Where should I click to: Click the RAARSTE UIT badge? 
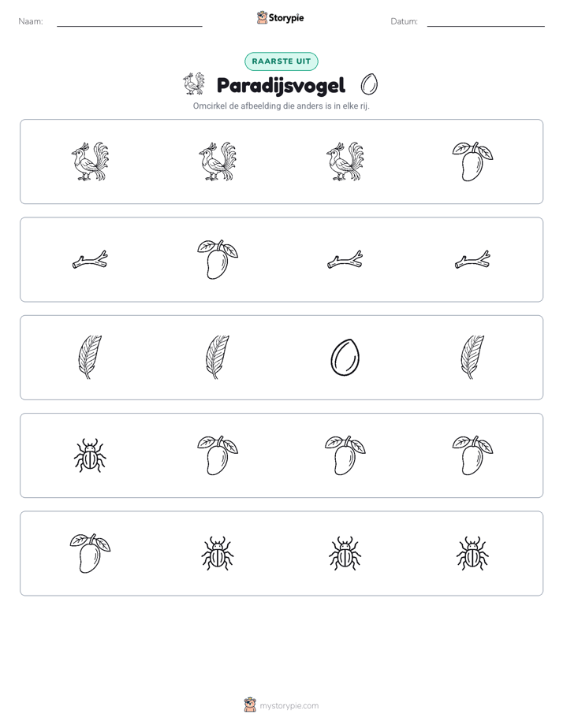point(281,61)
